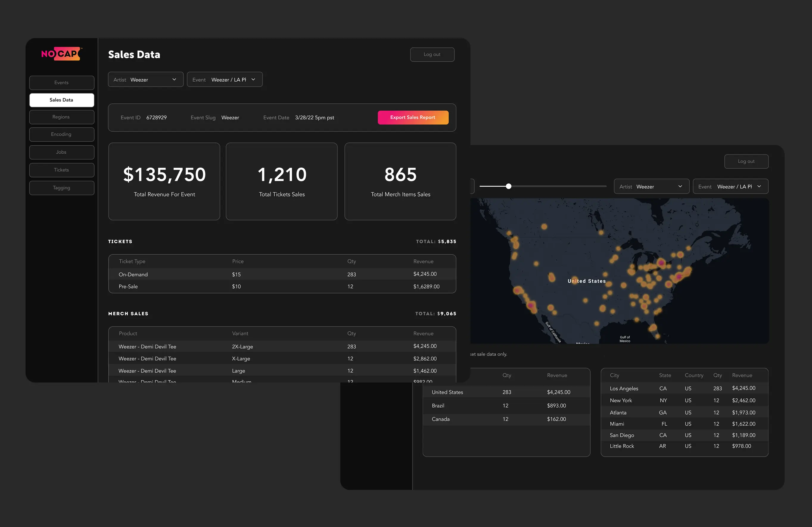Select the United States country row
Viewport: 812px width, 527px height.
click(506, 392)
